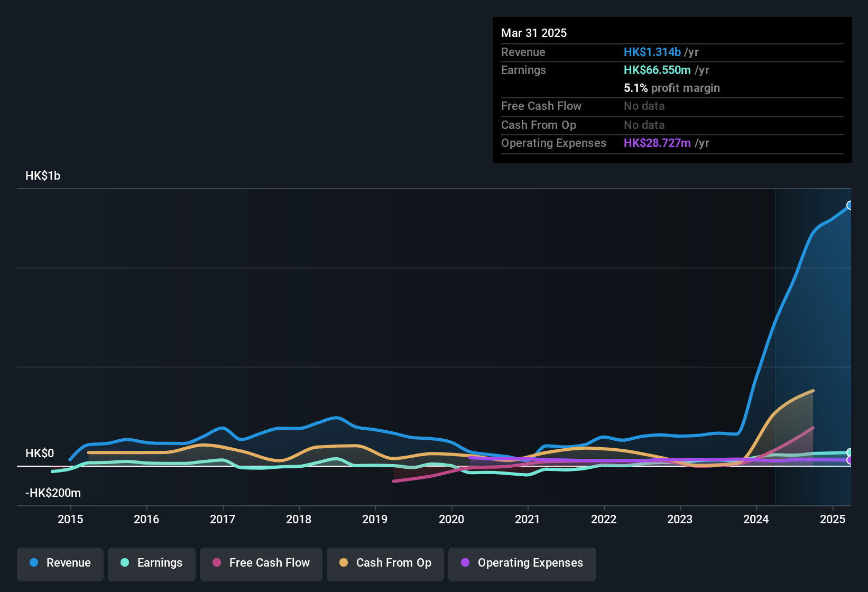This screenshot has width=868, height=592.
Task: Click the 2017 x-axis label
Action: (223, 520)
